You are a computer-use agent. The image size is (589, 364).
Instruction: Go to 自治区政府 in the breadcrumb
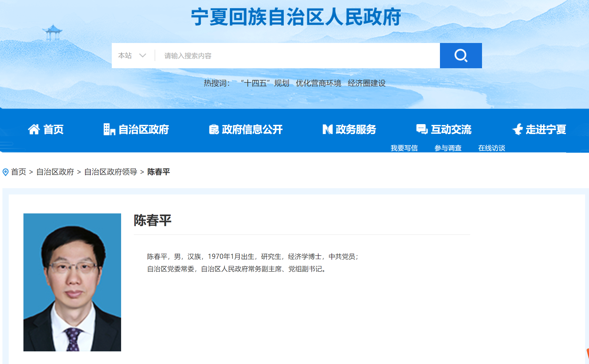click(x=55, y=172)
